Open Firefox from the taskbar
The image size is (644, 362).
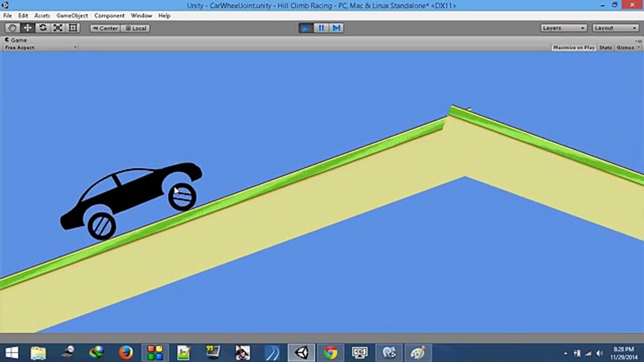[126, 353]
